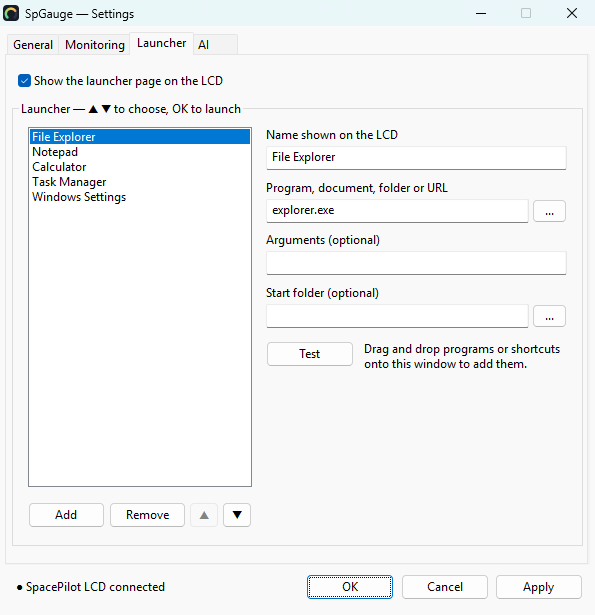Minimize the Settings window
This screenshot has width=595, height=615.
481,13
